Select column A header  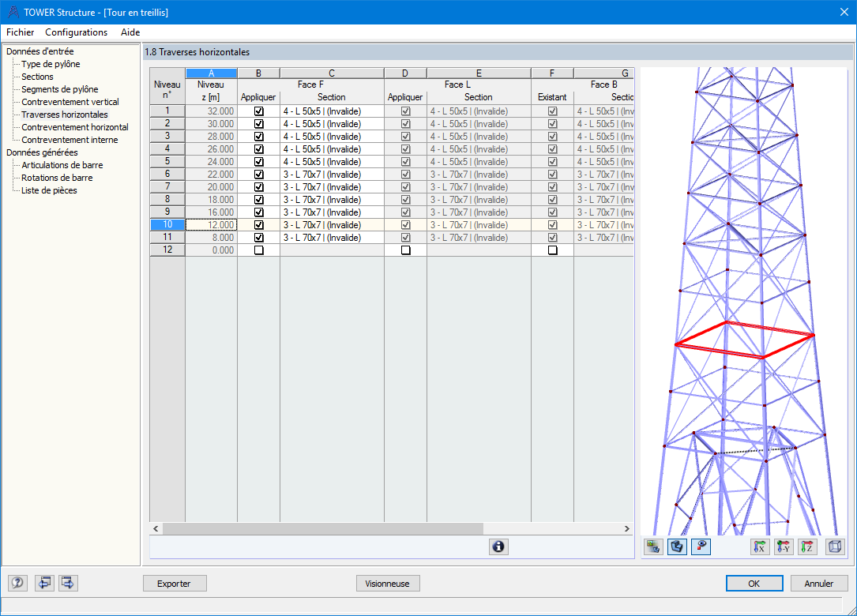(x=211, y=73)
